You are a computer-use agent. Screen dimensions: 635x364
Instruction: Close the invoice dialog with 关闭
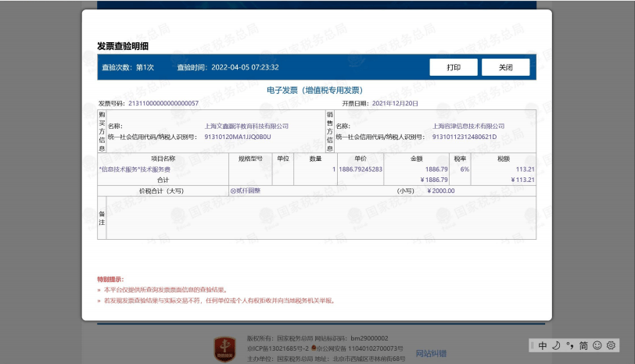(505, 67)
